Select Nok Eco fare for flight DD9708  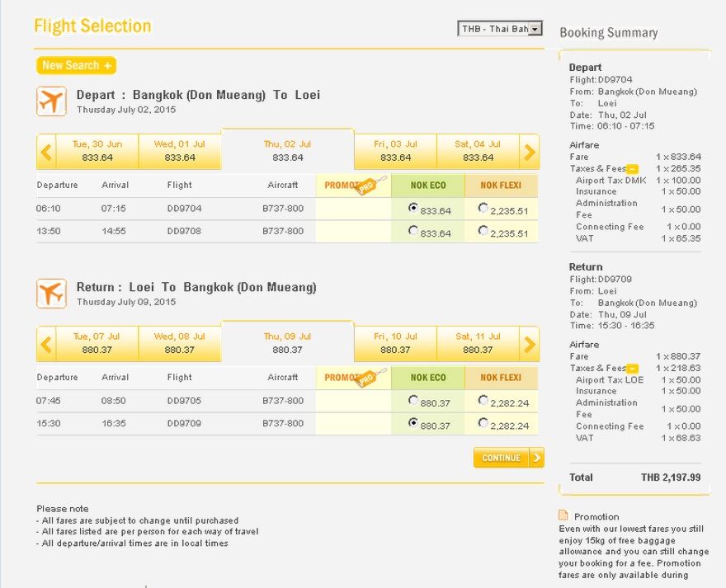[x=413, y=230]
